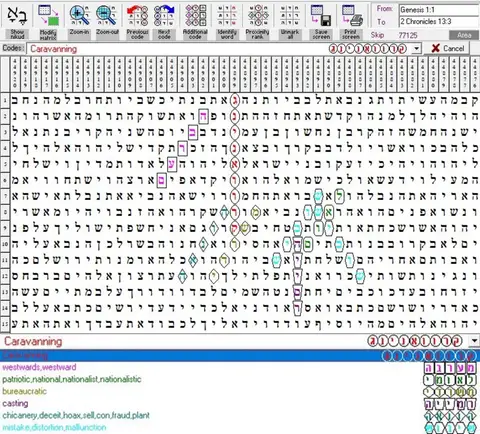Screen dimensions: 480x434
Task: Click the large red Caravanning title below the matrix
Action: 33,341
